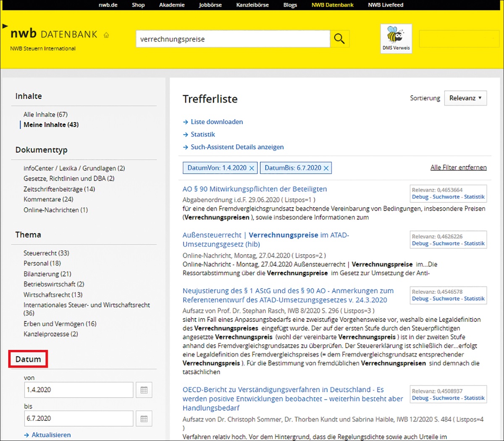Filter by Steuerrecht (33) topic

pos(46,253)
